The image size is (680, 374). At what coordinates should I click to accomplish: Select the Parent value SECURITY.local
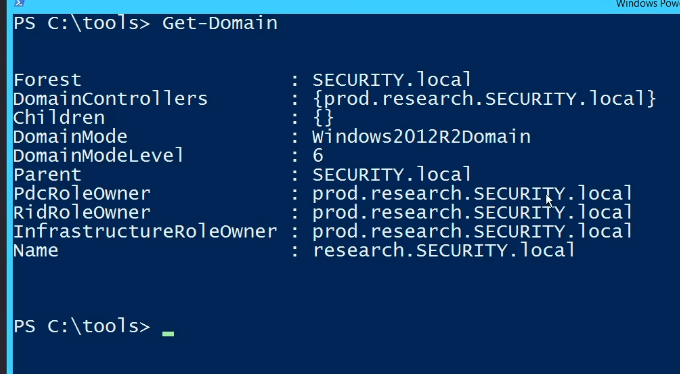[x=392, y=174]
